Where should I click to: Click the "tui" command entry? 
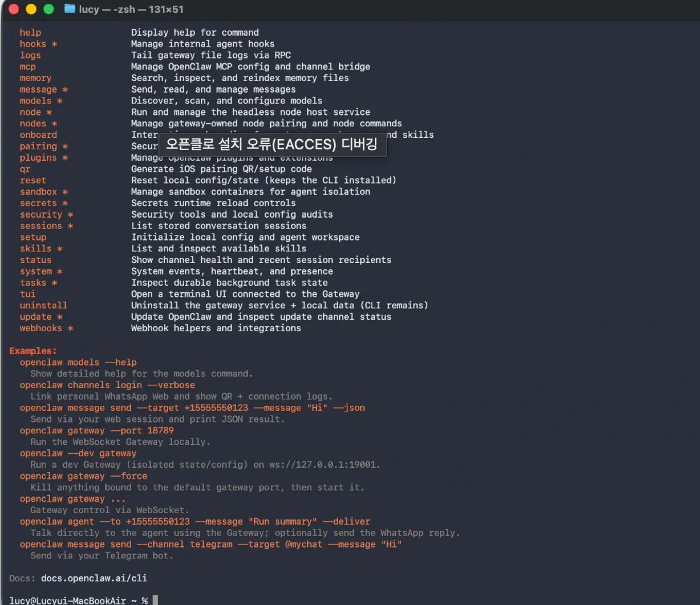[x=27, y=294]
